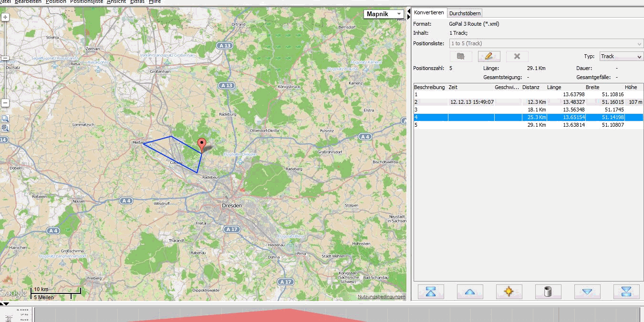Image resolution: width=644 pixels, height=322 pixels.
Task: Zoom in the map with plus button
Action: point(5,18)
